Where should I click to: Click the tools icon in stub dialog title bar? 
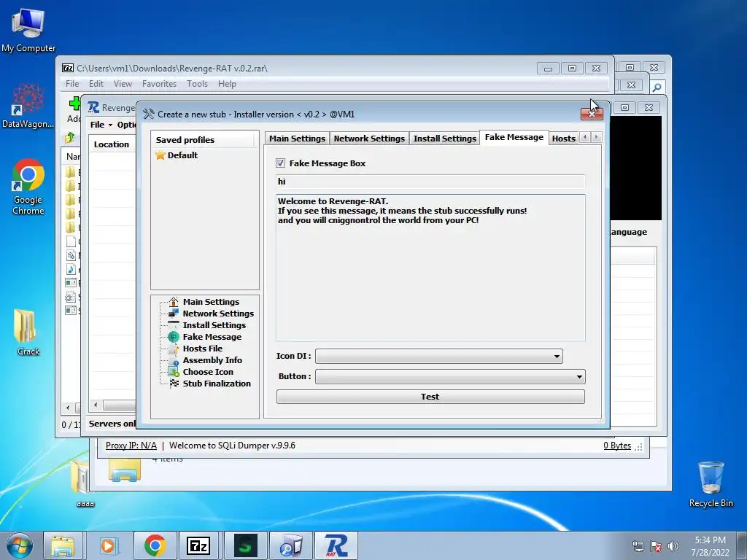click(149, 114)
